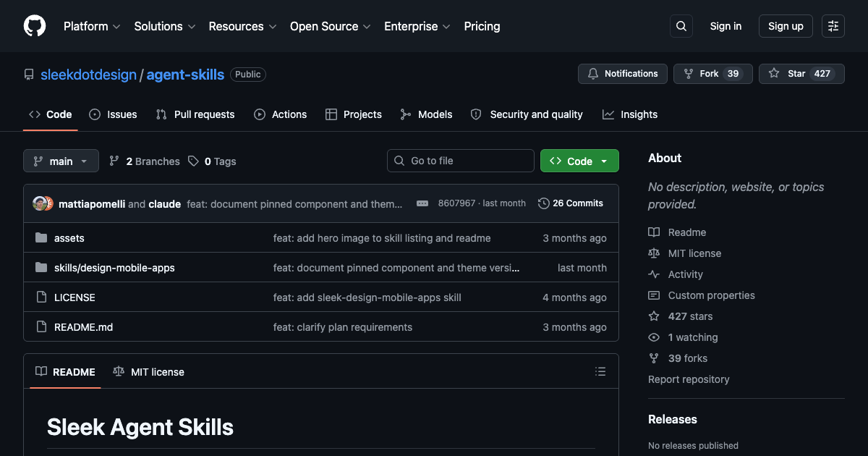Click the book icon next to Readme
This screenshot has width=868, height=456.
(x=654, y=232)
